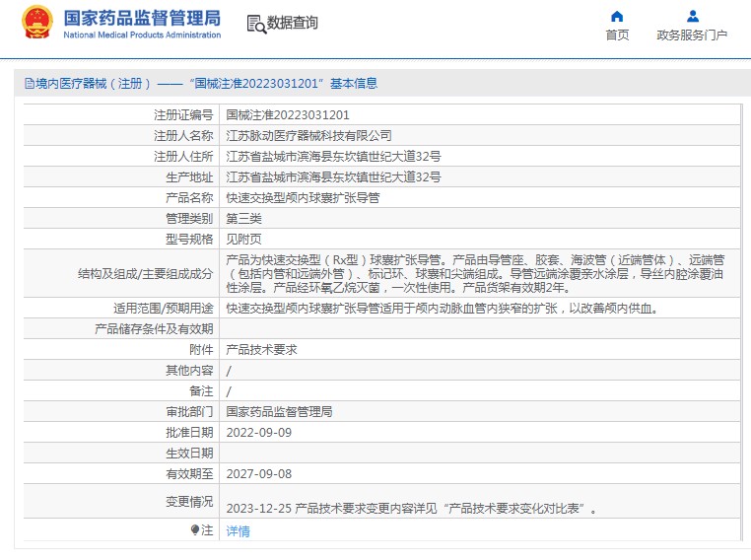This screenshot has height=560, width=751.
Task: Click the 有效期至 row label
Action: tap(189, 474)
